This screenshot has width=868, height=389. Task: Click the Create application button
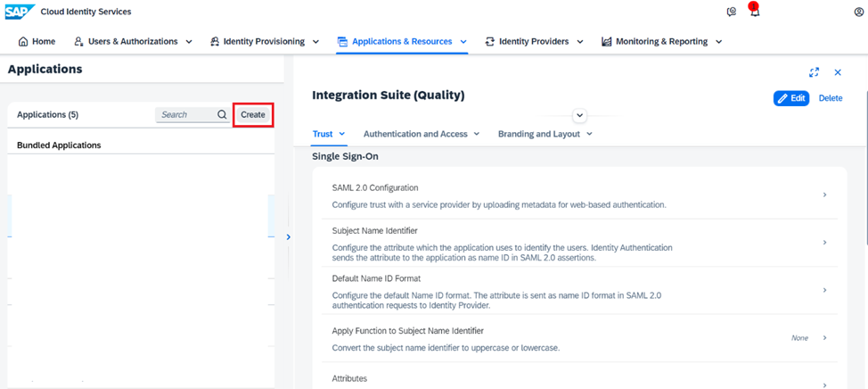pos(253,115)
